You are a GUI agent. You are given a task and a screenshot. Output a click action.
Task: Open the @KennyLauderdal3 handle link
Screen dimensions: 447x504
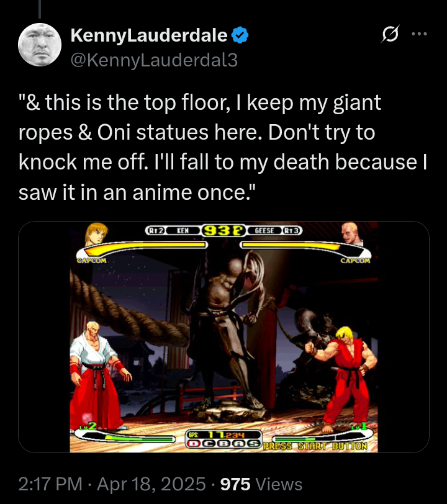pos(154,60)
